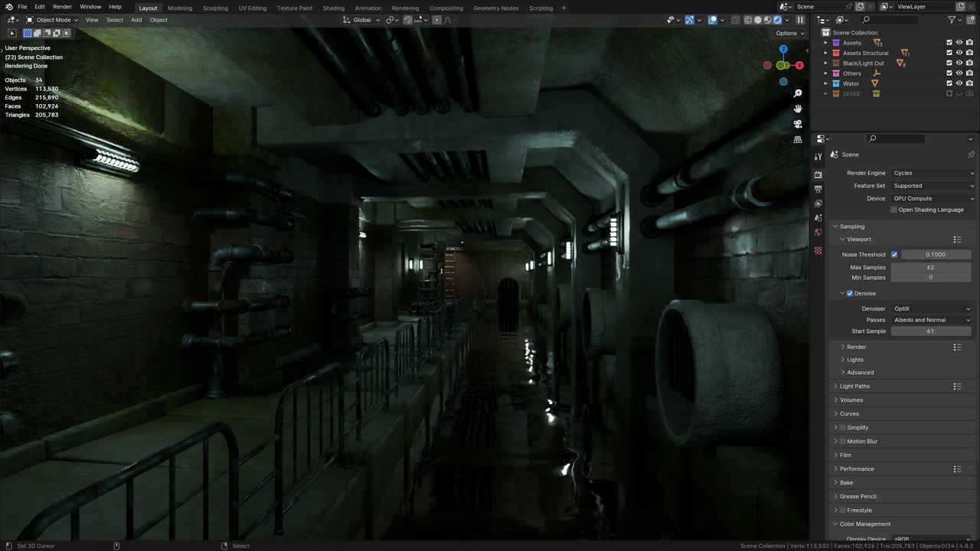Select wireframe viewport shading
This screenshot has width=980, height=551.
pyautogui.click(x=748, y=20)
